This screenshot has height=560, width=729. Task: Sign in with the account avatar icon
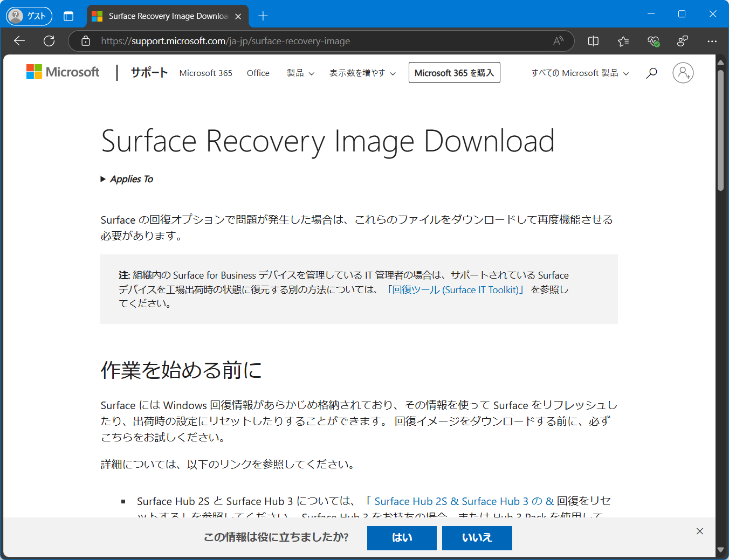tap(683, 73)
